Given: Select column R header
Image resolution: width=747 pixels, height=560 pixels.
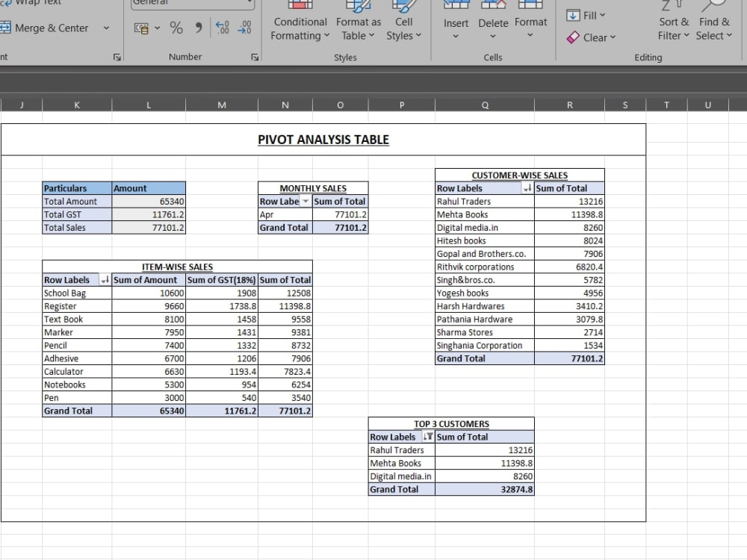Looking at the screenshot, I should pyautogui.click(x=570, y=105).
